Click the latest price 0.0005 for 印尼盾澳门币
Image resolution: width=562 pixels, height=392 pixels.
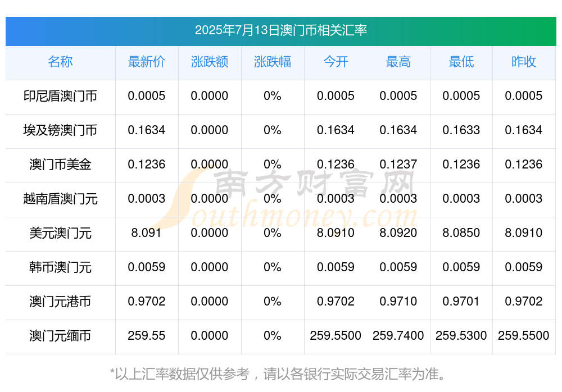click(147, 96)
